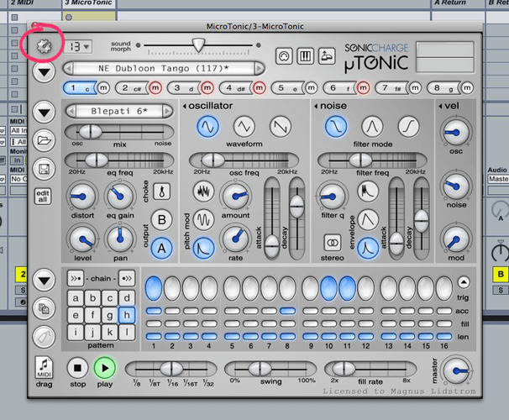Click the MIDI drag icon

pyautogui.click(x=44, y=367)
